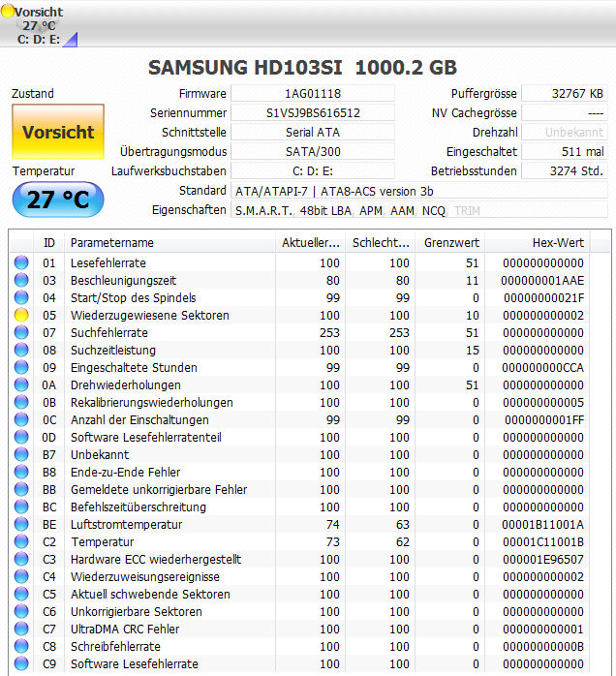
Task: Select the Lesefehlerrate parameter name
Action: (108, 262)
